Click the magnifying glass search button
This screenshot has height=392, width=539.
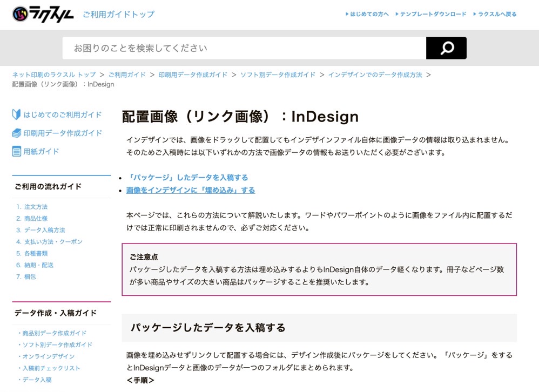[446, 48]
